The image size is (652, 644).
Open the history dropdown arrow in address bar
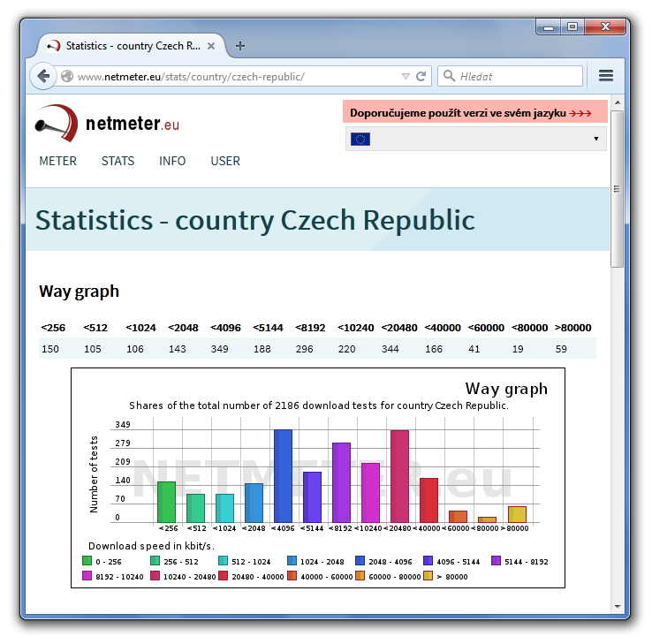[406, 76]
